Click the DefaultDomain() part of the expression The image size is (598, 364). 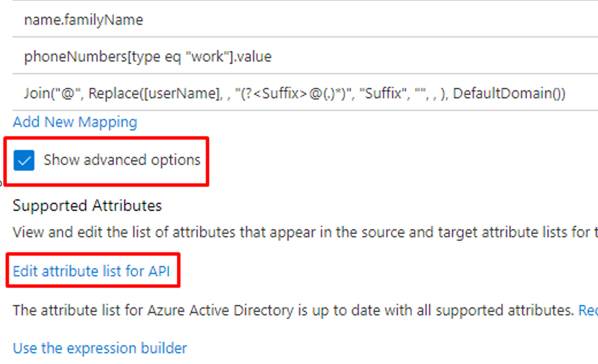(509, 94)
